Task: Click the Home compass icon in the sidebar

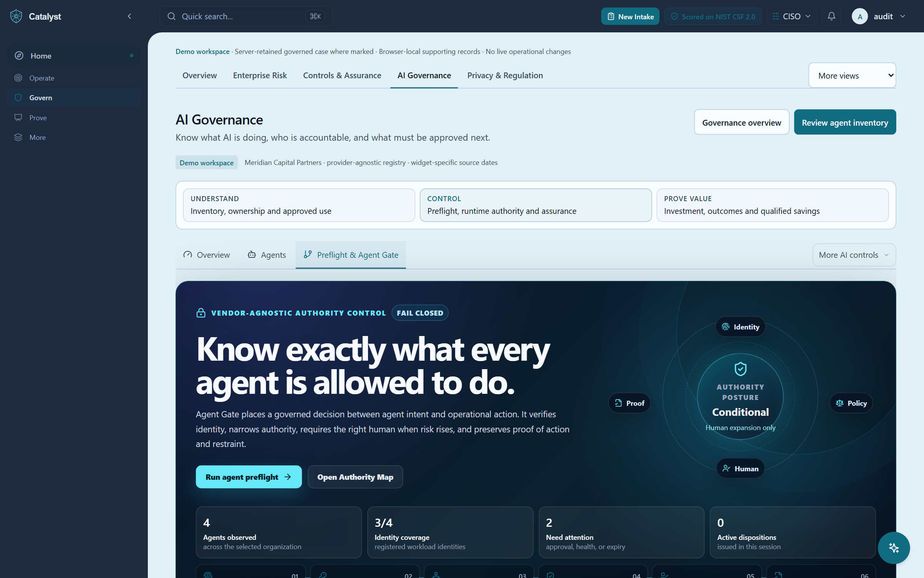Action: tap(19, 55)
